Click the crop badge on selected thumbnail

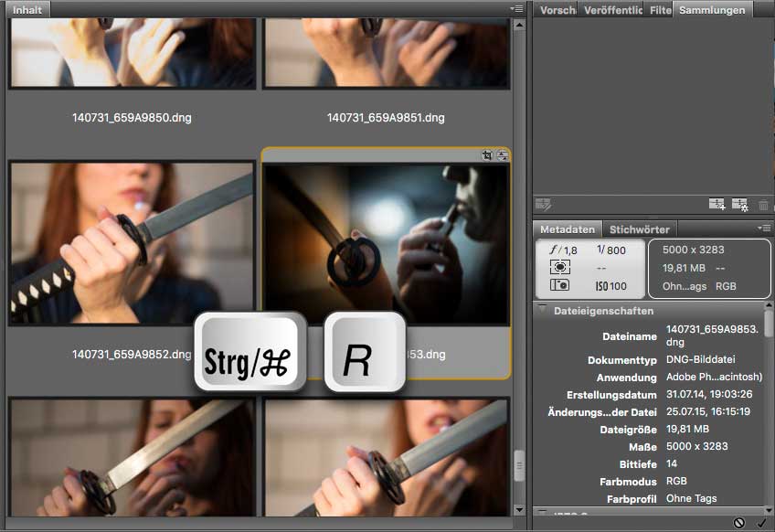(487, 156)
